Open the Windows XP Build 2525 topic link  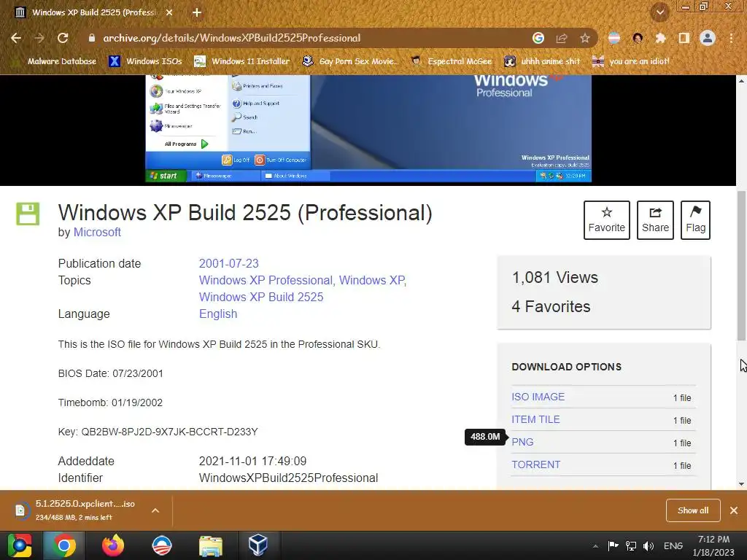point(261,297)
